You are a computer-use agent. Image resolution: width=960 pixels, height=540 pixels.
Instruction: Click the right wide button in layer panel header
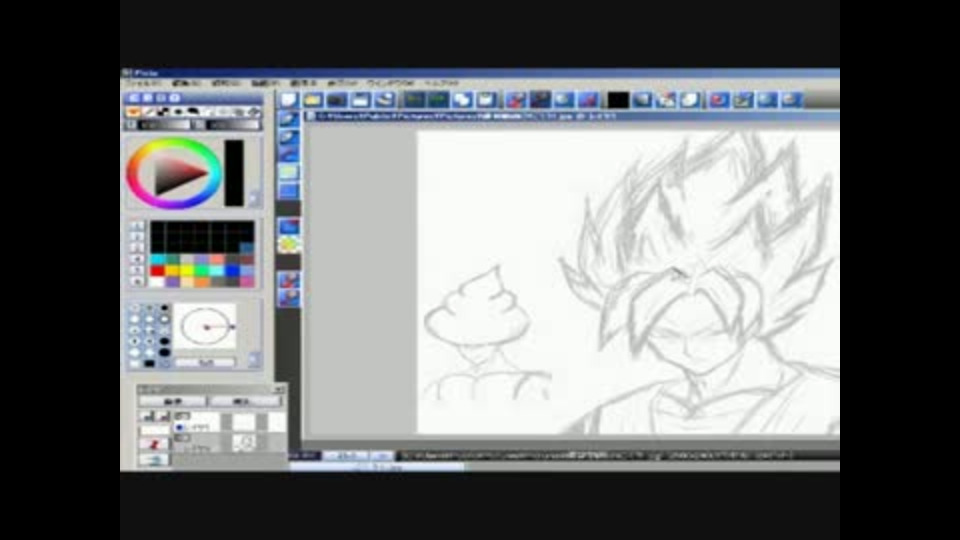[x=244, y=401]
